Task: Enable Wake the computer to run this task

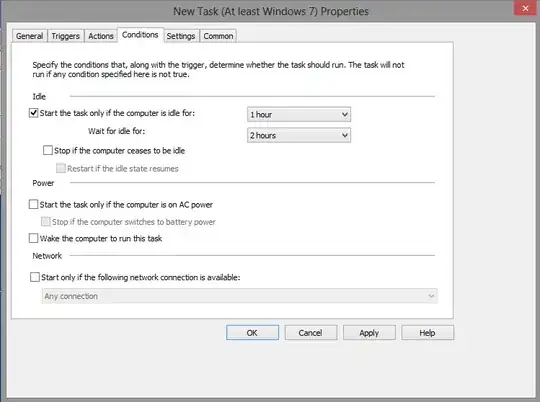Action: pyautogui.click(x=33, y=238)
